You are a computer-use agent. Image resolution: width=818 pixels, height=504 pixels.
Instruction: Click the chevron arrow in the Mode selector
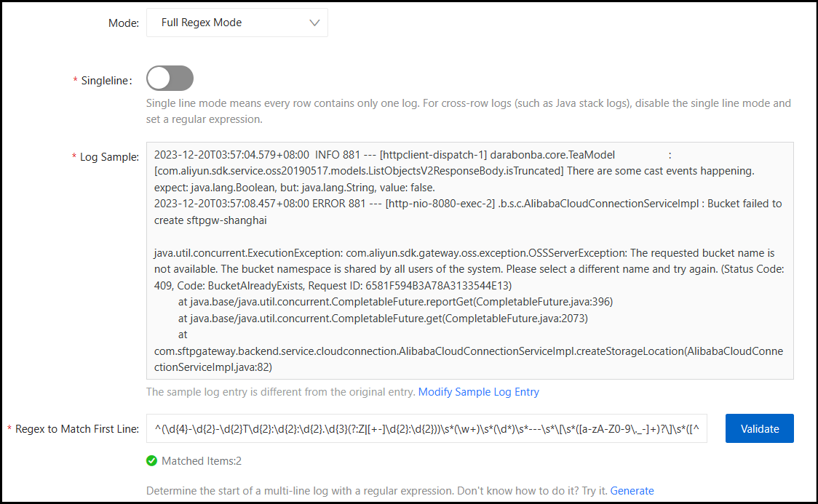pos(314,23)
